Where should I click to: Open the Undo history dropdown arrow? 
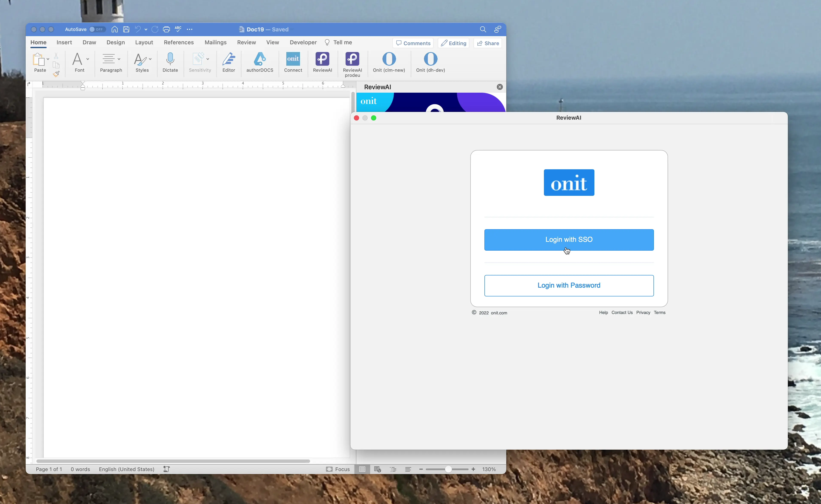pos(146,29)
